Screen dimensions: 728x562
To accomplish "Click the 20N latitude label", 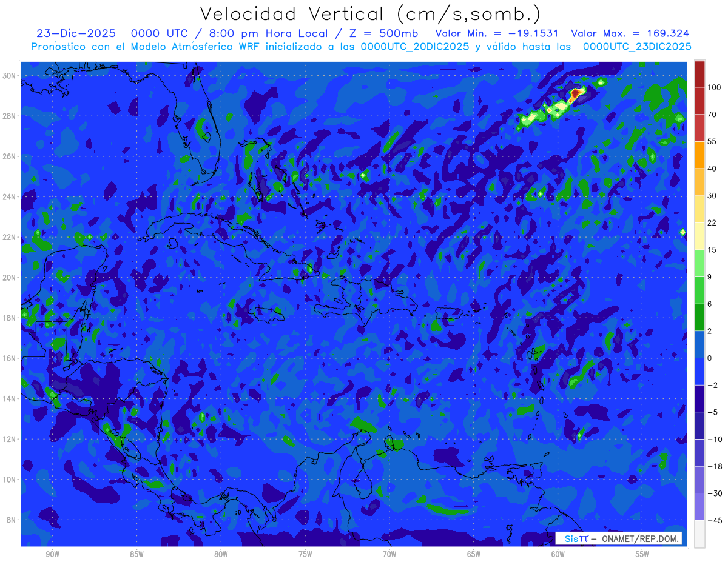I will tap(10, 277).
